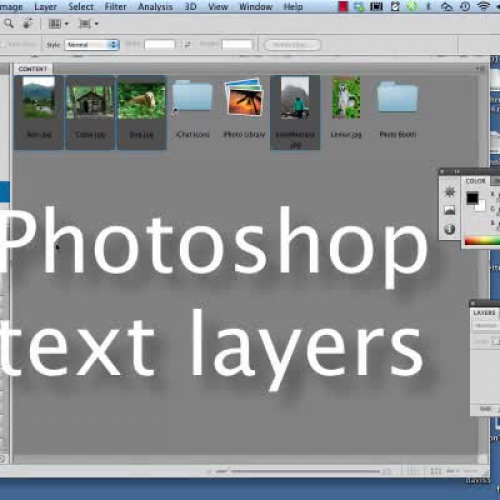500x500 pixels.
Task: Open the View menu
Action: pos(218,7)
